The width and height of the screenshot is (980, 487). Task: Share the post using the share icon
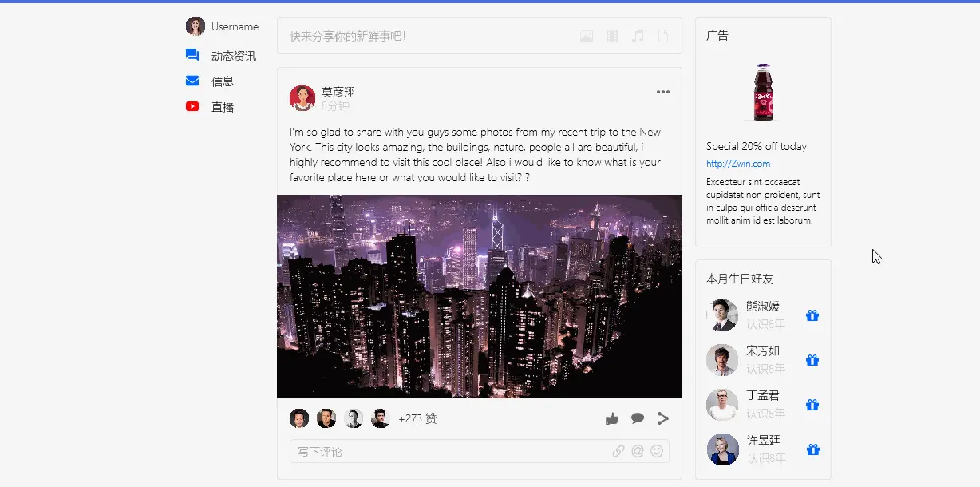point(663,418)
